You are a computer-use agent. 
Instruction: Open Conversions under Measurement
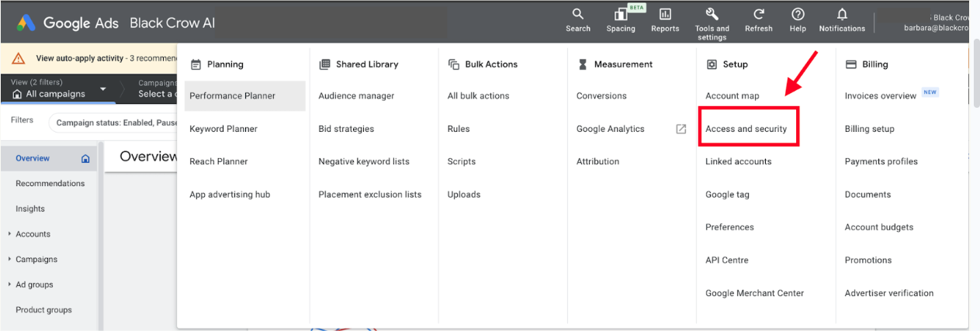(601, 96)
